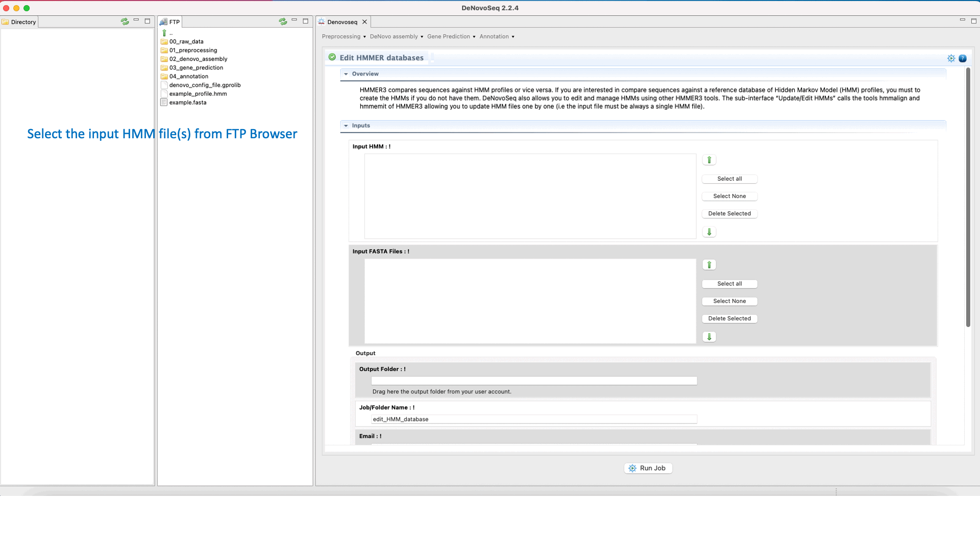Screen dimensions: 980x551
Task: Click the settings gear icon in Edit HMMER header
Action: pyautogui.click(x=951, y=58)
